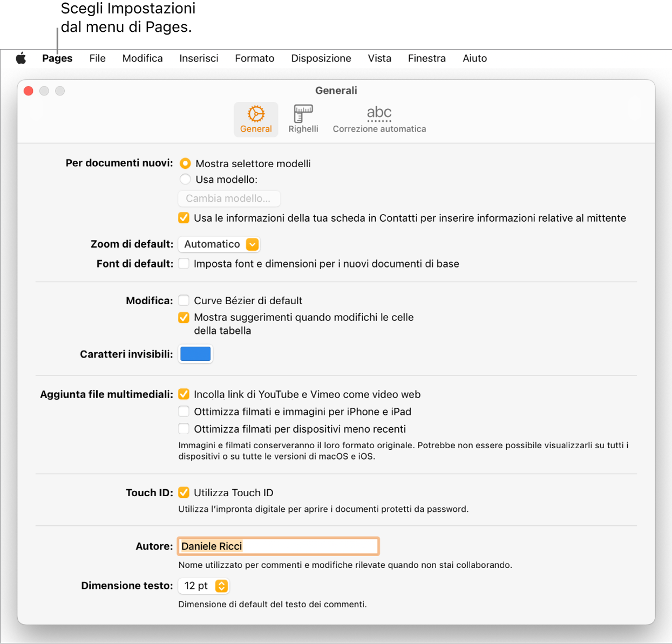Screen dimensions: 672x644
Task: Open the Zoom di default Automatico dropdown
Action: click(x=219, y=244)
